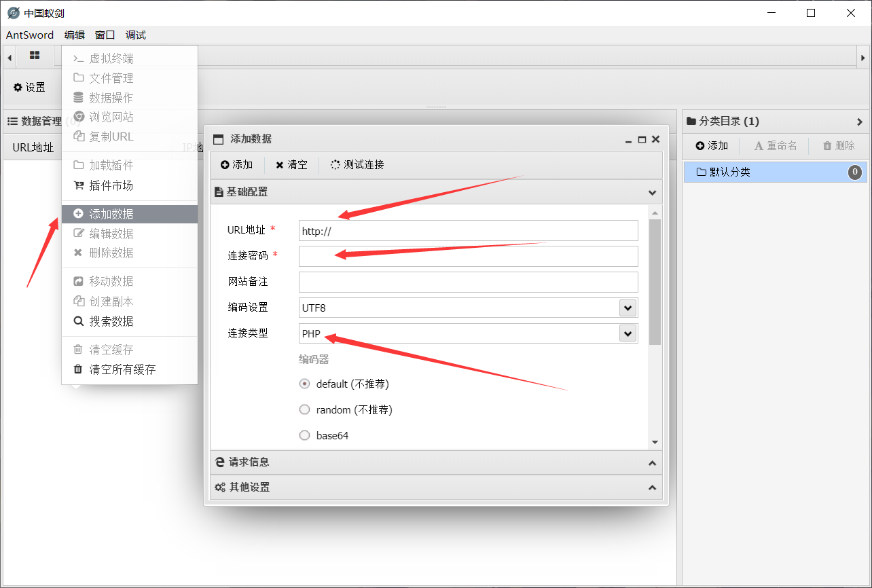Screen dimensions: 872x588
Task: Select the base64 encoder radio
Action: (305, 435)
